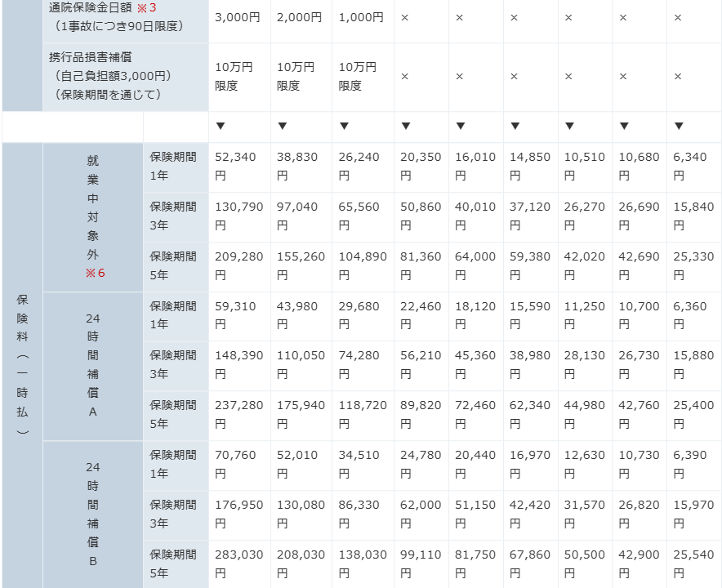Select the 24時間補償A plan header
The width and height of the screenshot is (722, 588).
coord(93,366)
